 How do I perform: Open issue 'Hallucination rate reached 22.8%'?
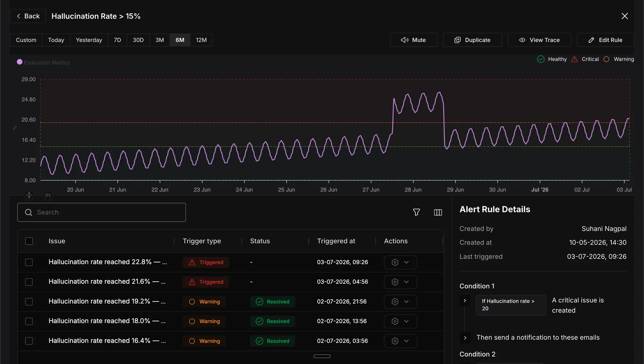coord(108,262)
